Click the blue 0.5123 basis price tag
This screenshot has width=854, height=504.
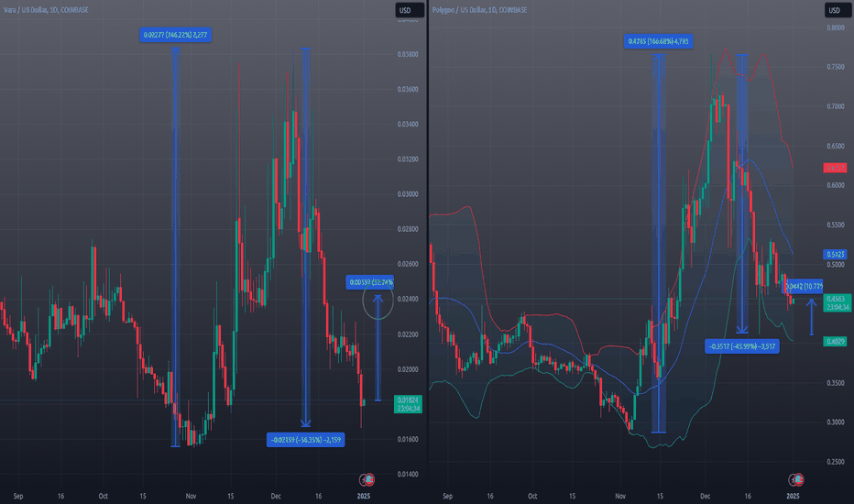(x=835, y=255)
